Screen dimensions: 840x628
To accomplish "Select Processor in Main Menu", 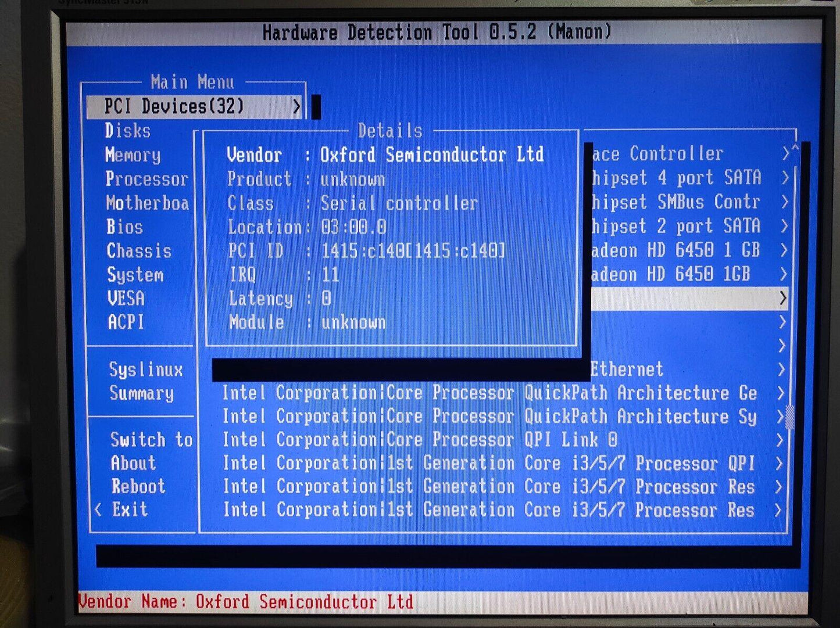I will click(147, 179).
